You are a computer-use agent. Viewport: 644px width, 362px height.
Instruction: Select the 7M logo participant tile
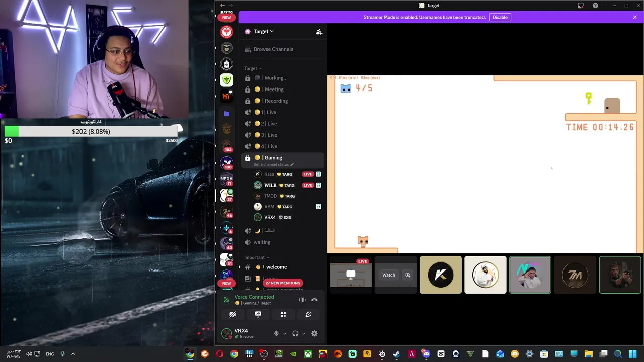click(575, 275)
